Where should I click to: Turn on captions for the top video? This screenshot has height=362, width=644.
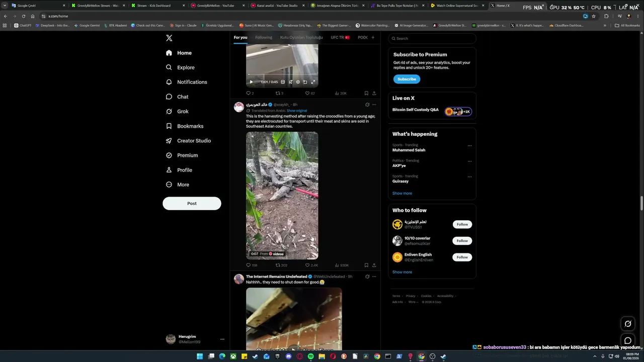click(x=283, y=82)
